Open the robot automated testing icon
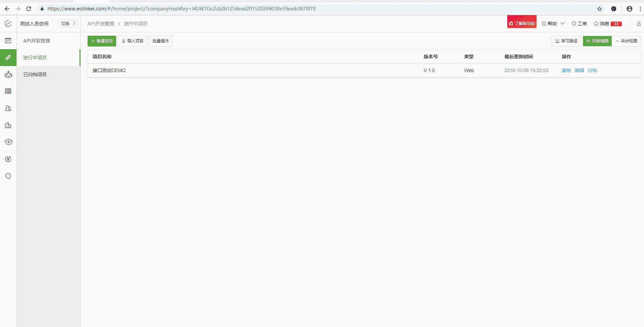This screenshot has height=327, width=644. (x=8, y=74)
